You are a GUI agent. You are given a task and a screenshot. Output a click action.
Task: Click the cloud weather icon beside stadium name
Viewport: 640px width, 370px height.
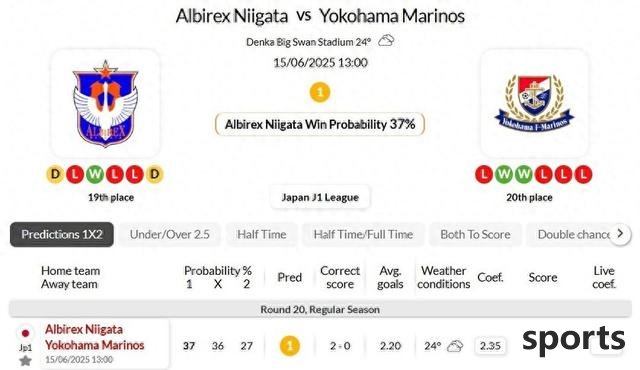(x=386, y=41)
